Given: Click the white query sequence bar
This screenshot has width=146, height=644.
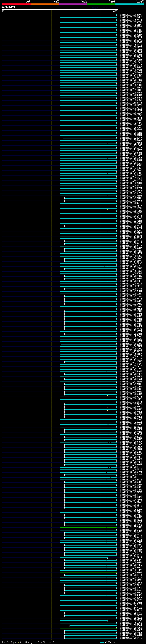Looking at the screenshot, I should 60,9.
